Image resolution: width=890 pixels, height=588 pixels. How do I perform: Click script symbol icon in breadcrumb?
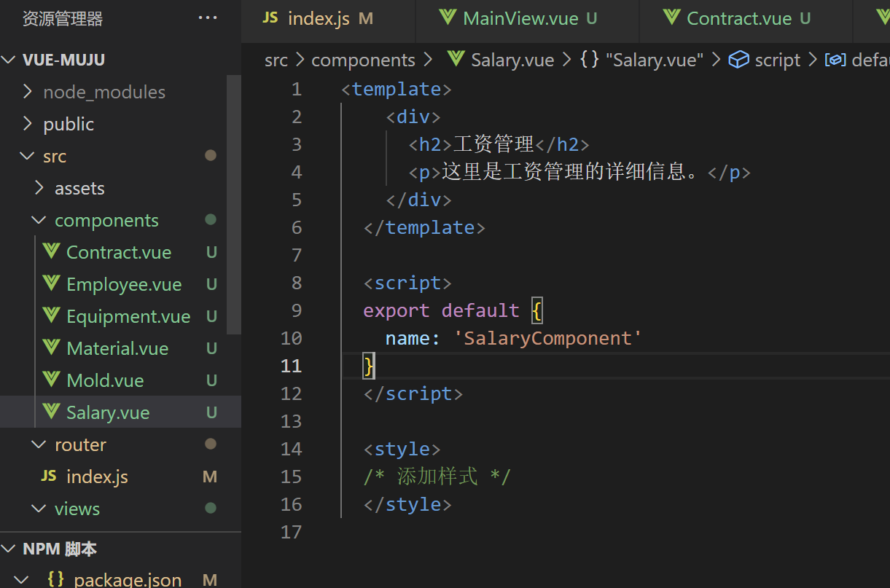pyautogui.click(x=738, y=60)
